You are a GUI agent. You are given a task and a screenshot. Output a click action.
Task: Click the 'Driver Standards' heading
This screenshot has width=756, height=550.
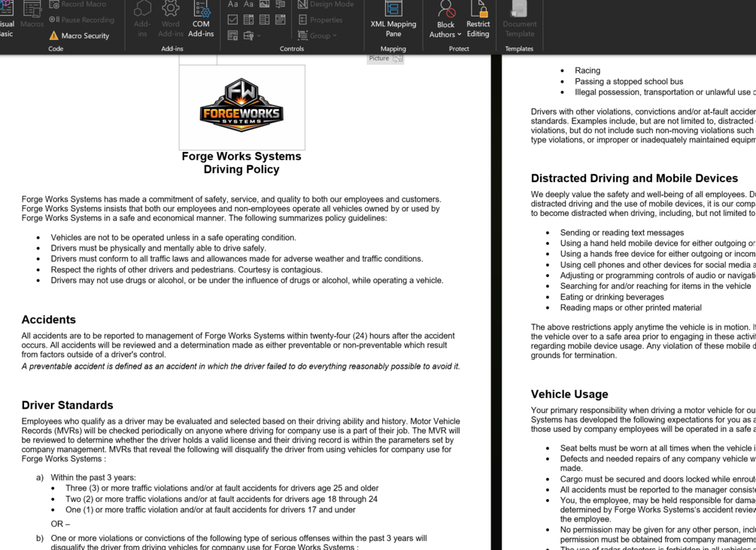pyautogui.click(x=68, y=405)
